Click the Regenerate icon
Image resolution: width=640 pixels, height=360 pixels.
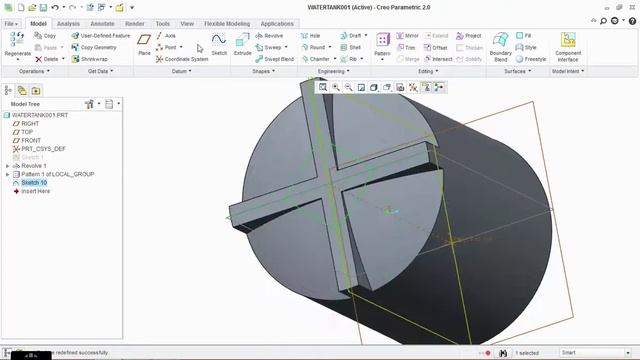17,40
